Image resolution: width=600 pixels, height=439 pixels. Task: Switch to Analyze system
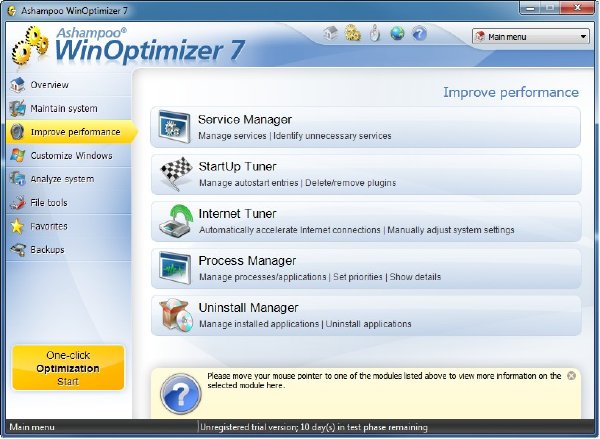click(x=69, y=179)
